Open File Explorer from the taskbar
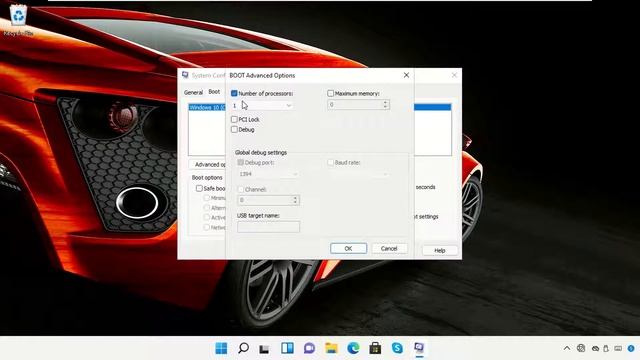 click(331, 348)
